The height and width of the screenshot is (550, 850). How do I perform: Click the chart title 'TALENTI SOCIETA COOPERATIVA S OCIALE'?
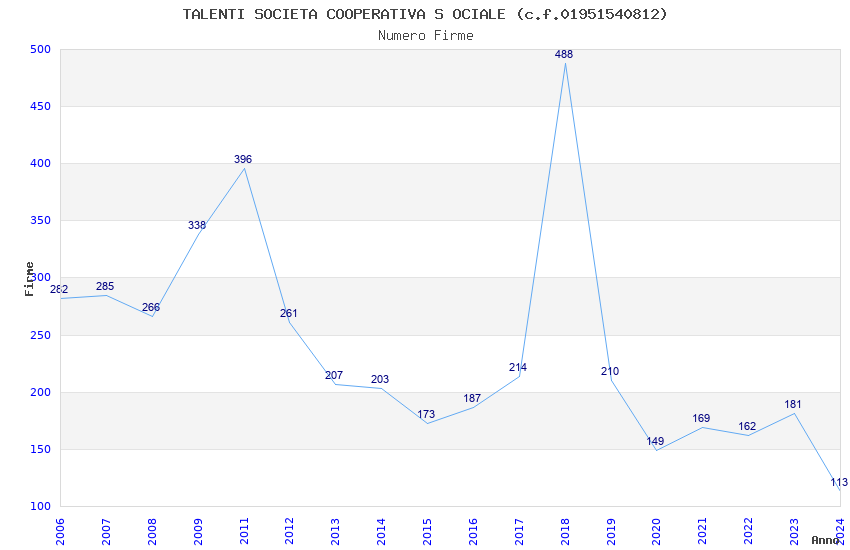pyautogui.click(x=344, y=14)
